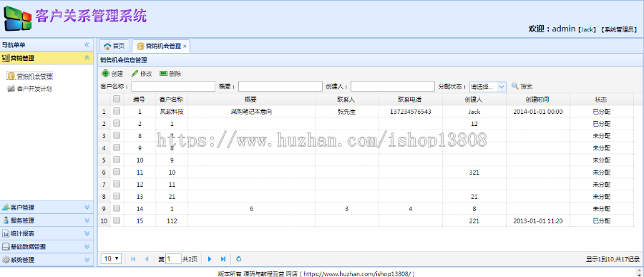Go to previous page arrow
The image size is (644, 277).
pyautogui.click(x=146, y=259)
